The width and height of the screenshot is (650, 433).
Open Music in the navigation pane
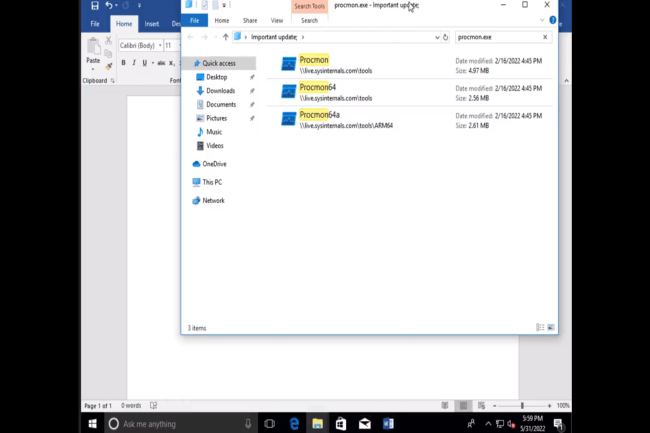(214, 132)
